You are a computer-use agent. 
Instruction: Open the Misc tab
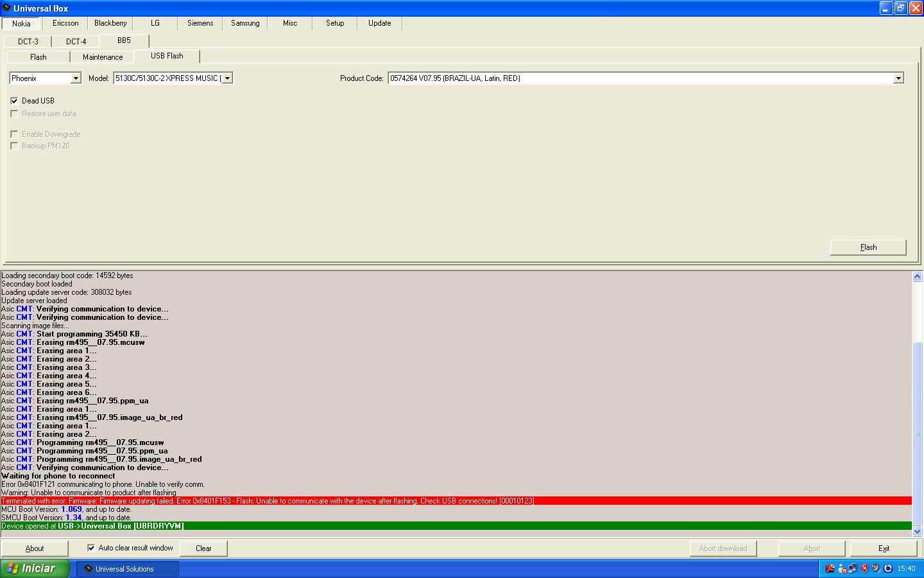pyautogui.click(x=290, y=23)
